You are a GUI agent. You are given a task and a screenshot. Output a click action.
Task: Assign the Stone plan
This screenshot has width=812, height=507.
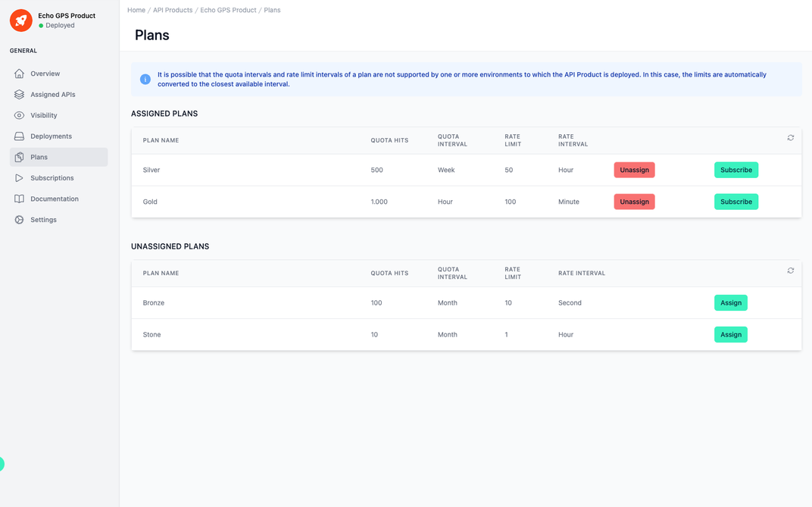coord(730,334)
